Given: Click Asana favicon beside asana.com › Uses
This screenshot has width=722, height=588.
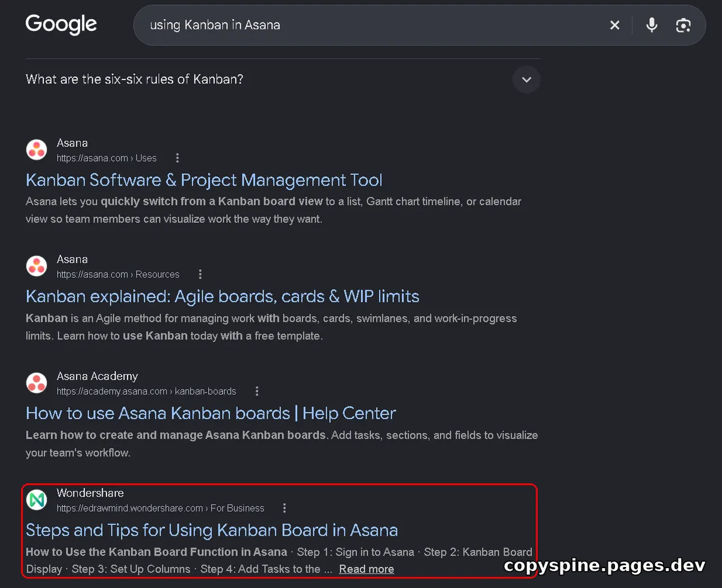Looking at the screenshot, I should [37, 150].
